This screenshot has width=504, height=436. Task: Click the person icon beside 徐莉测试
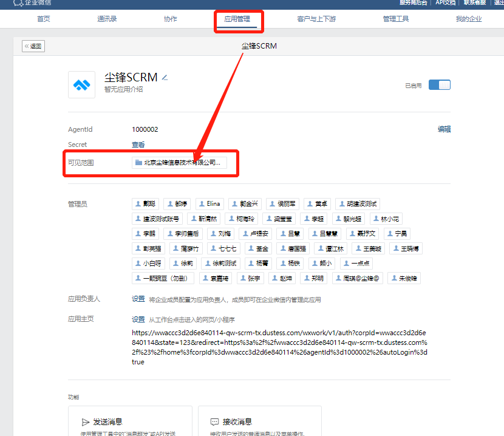tap(208, 264)
